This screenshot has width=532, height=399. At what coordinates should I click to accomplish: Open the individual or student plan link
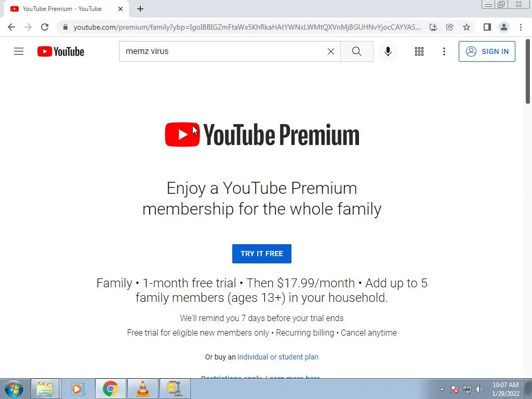(x=278, y=357)
